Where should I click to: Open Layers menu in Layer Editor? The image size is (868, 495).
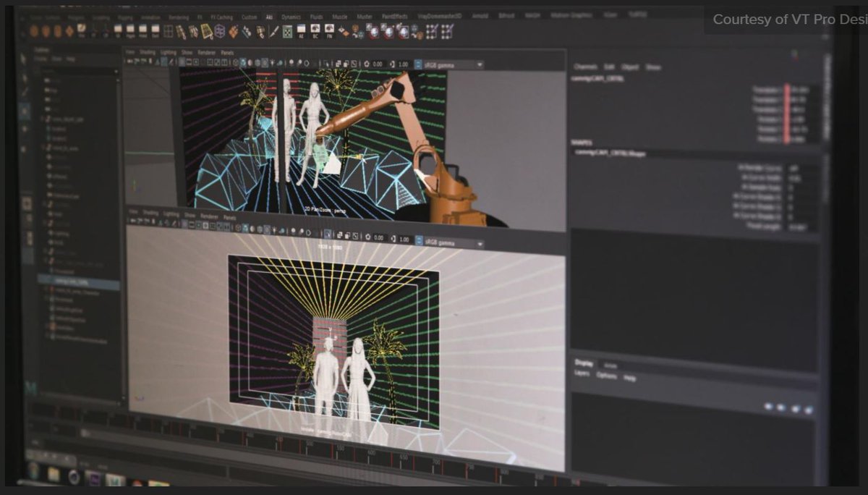click(582, 374)
